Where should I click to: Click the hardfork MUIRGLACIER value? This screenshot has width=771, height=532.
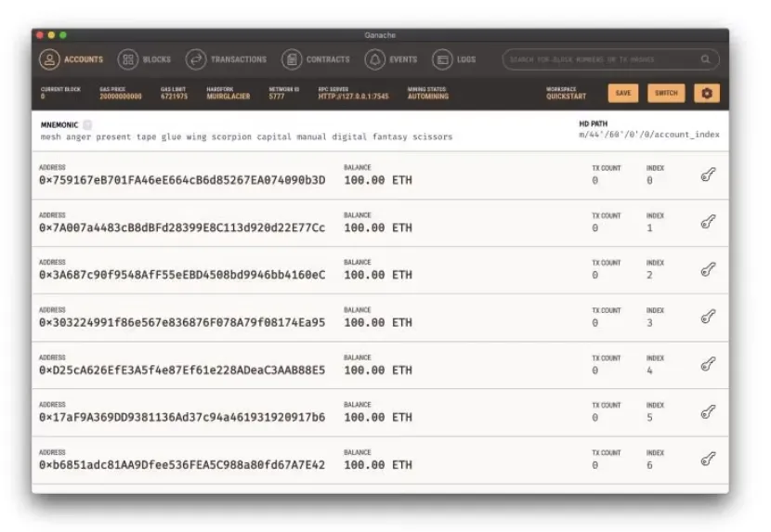(229, 97)
